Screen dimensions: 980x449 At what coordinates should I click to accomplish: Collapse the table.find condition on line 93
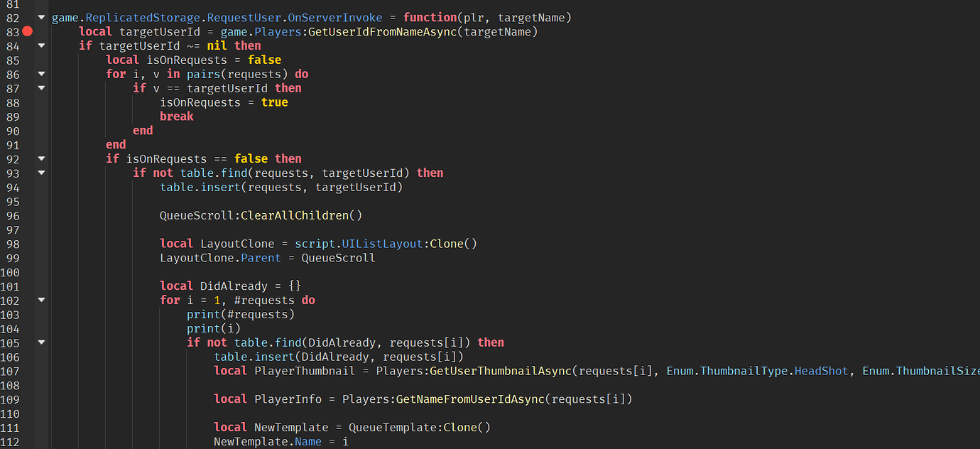point(40,173)
